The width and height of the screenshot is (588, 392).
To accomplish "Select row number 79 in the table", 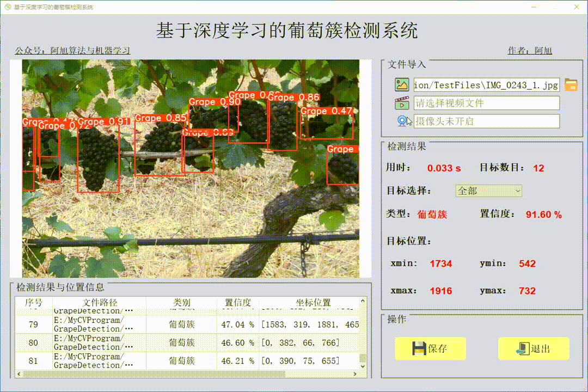I will pyautogui.click(x=33, y=324).
